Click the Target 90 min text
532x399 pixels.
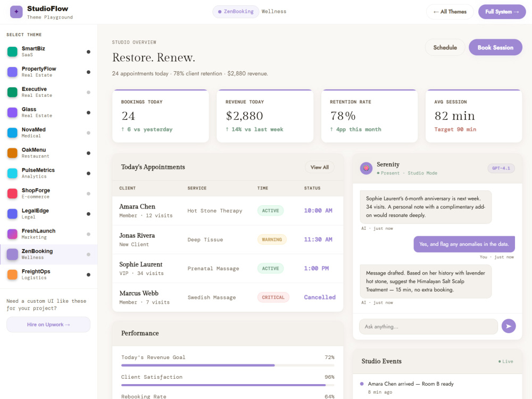[455, 129]
